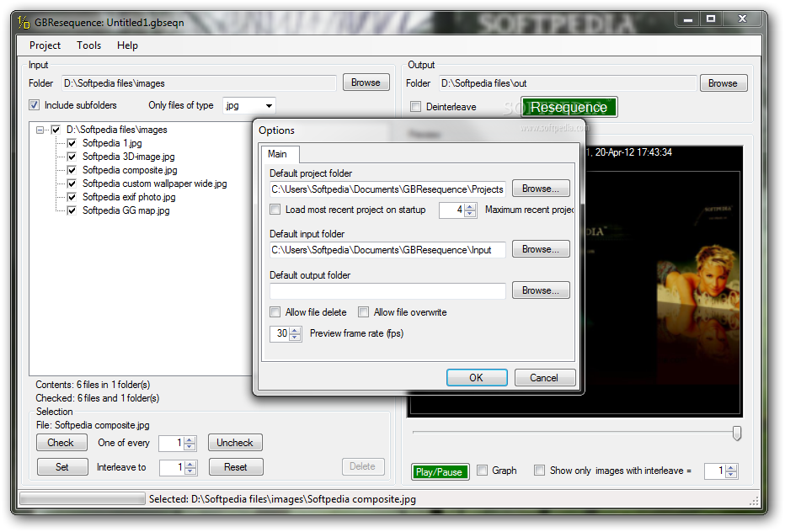The image size is (785, 532).
Task: Click 'Checked: 6 files and 1 folder(s)' text
Action: (97, 398)
